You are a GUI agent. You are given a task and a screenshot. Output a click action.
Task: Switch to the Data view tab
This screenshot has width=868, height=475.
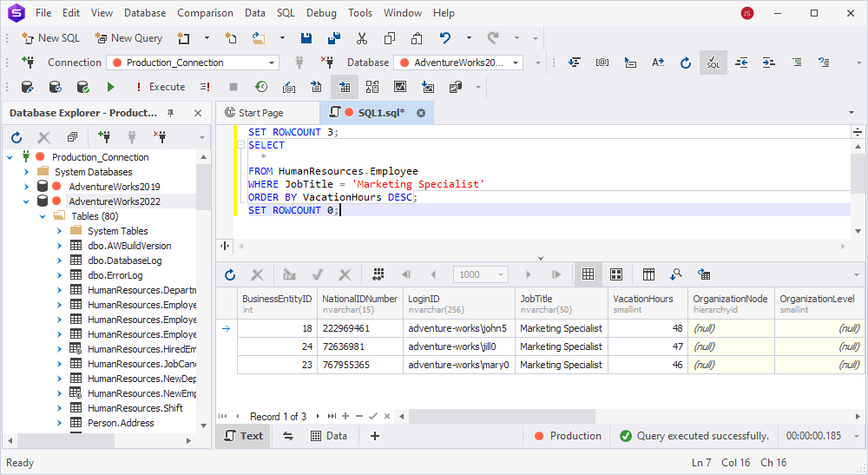pyautogui.click(x=329, y=436)
